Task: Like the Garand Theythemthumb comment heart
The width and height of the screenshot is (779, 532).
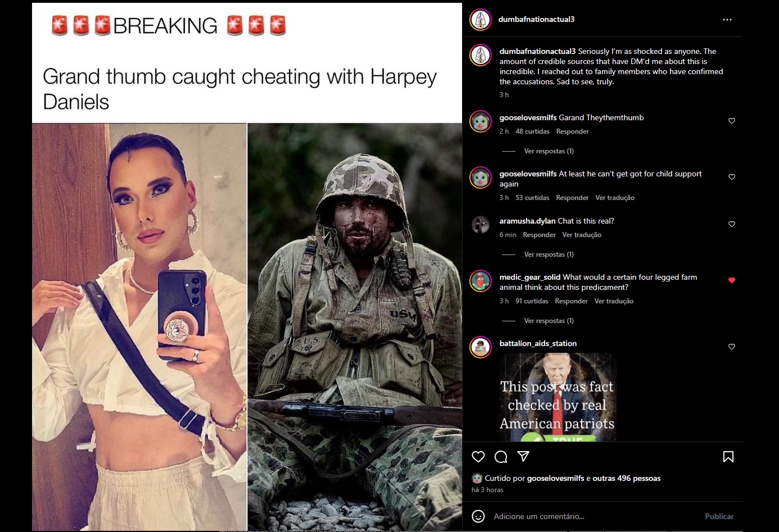Action: (732, 121)
